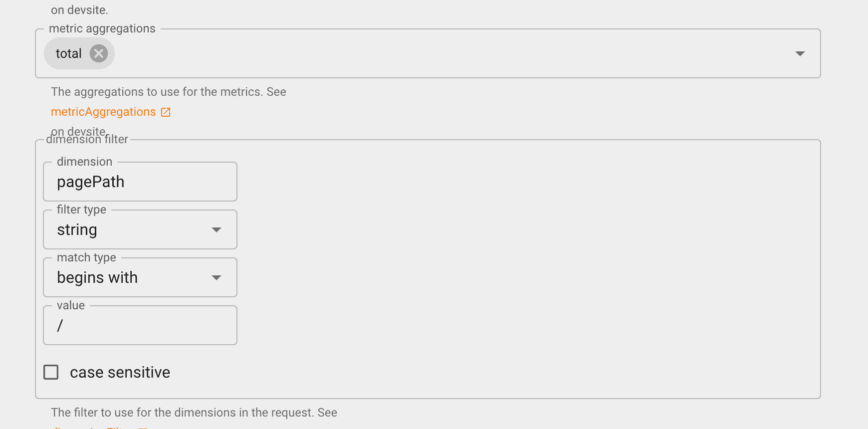Click the 'dimension filter' group label
868x429 pixels.
[87, 140]
